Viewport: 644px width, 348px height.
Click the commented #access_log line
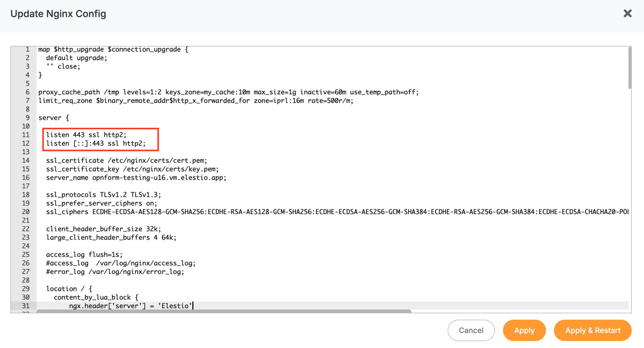point(120,263)
